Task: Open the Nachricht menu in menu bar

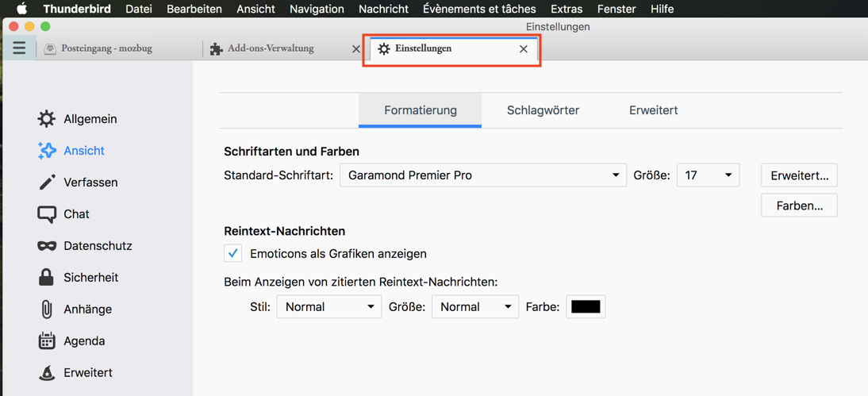Action: coord(383,9)
